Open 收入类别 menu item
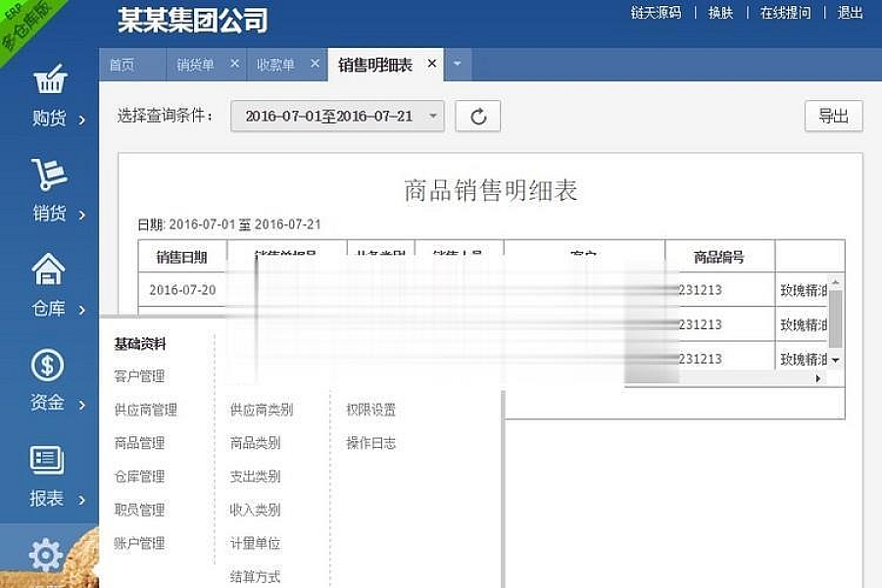This screenshot has width=882, height=588. 256,510
